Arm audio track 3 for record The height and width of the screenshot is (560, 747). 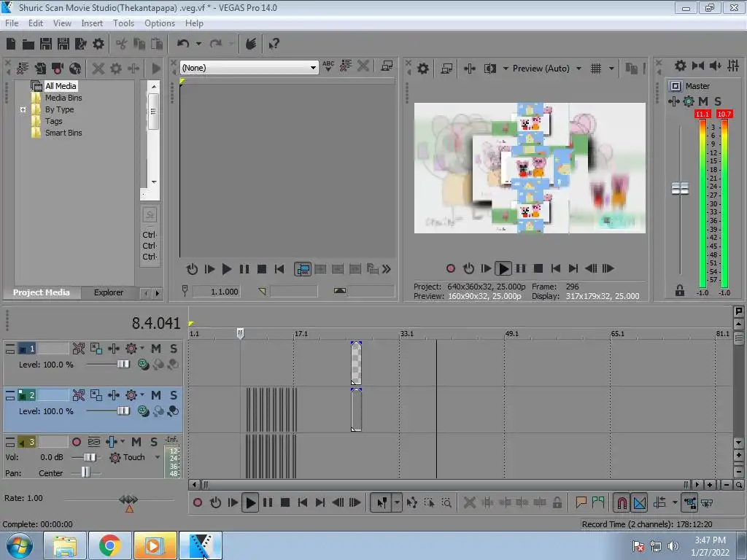pos(76,442)
